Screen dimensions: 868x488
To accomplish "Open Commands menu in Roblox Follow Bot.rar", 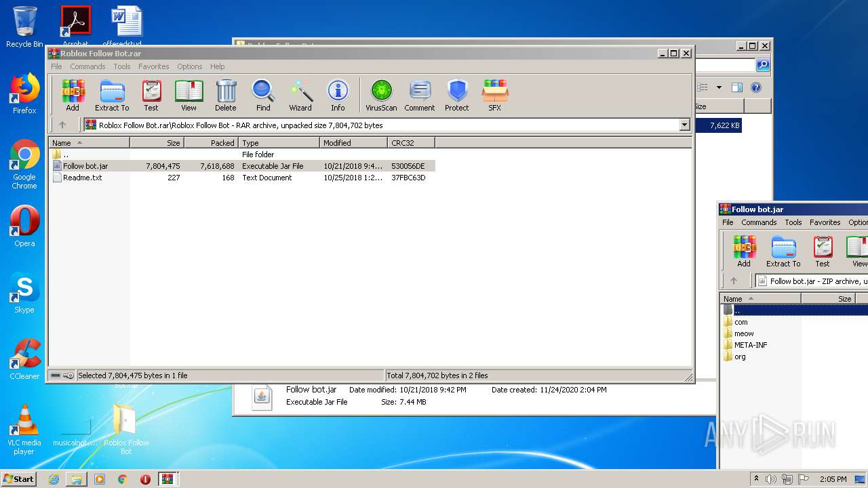I will tap(87, 66).
